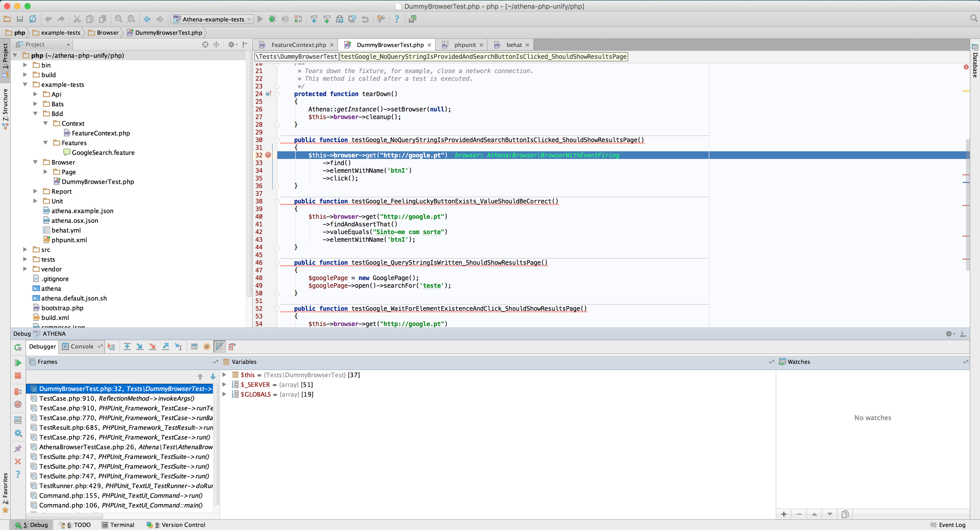Toggle the orange @ icon in the debugger toolbar

207,347
